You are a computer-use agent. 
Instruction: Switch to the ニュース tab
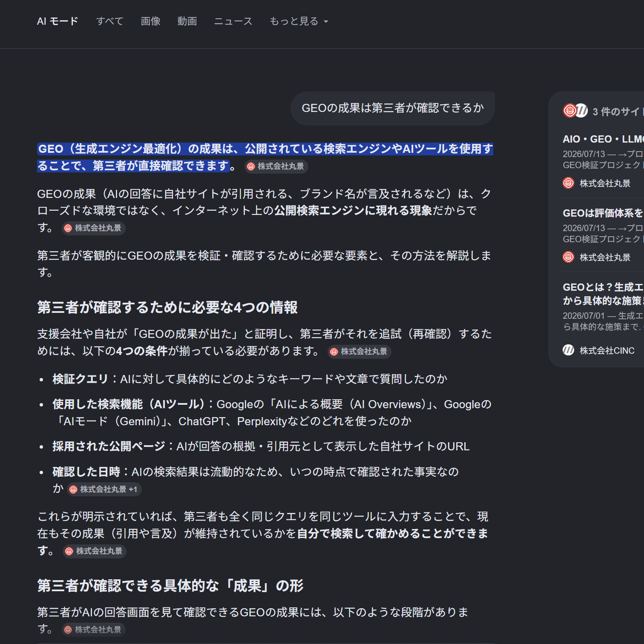pyautogui.click(x=233, y=21)
